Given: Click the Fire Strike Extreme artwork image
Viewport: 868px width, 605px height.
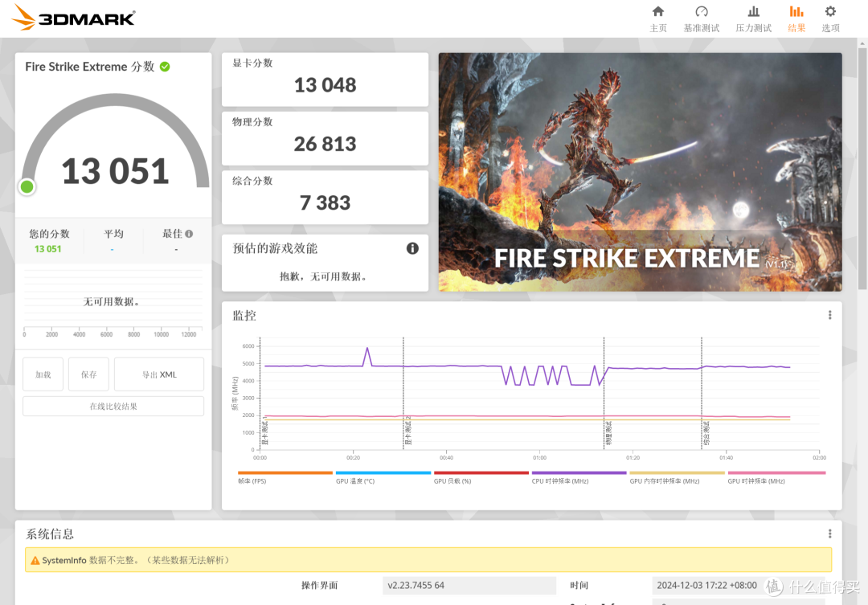Looking at the screenshot, I should [640, 172].
